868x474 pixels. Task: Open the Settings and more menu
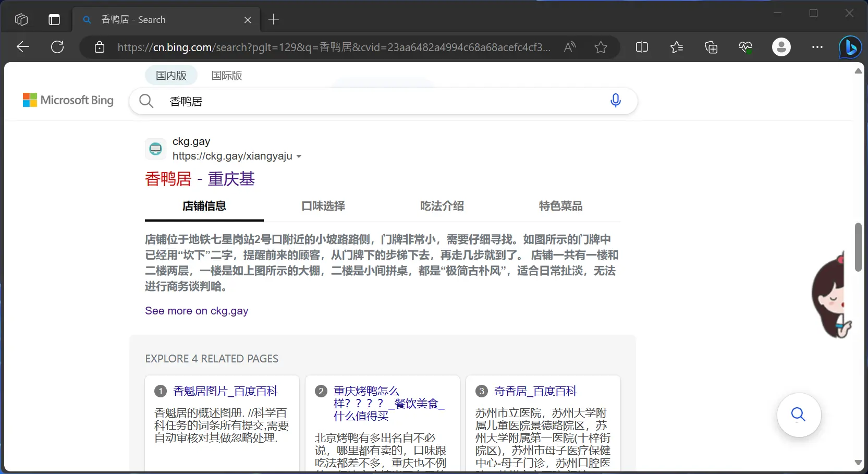[x=817, y=47]
